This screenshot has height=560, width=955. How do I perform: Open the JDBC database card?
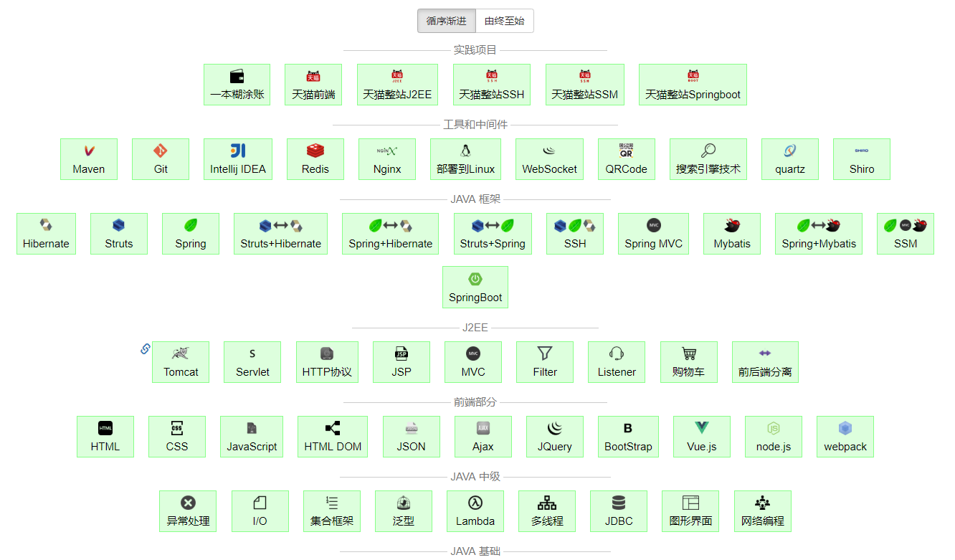[x=619, y=511]
